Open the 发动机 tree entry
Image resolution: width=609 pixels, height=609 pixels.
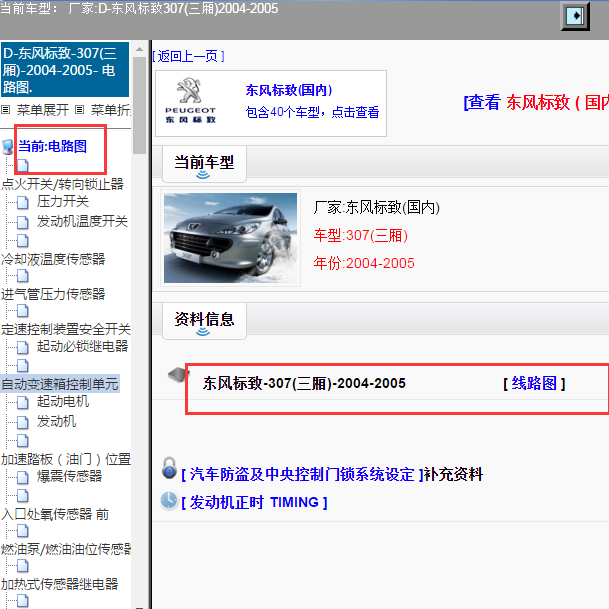pyautogui.click(x=56, y=421)
